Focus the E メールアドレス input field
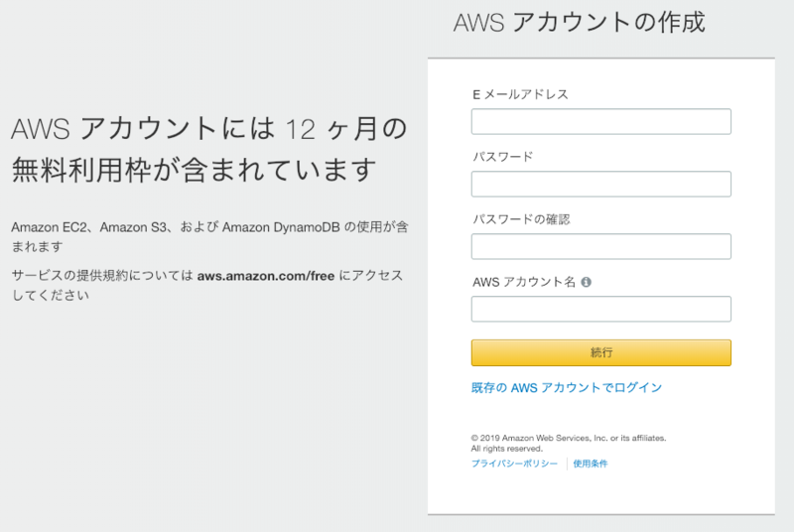This screenshot has height=532, width=794. (x=600, y=121)
